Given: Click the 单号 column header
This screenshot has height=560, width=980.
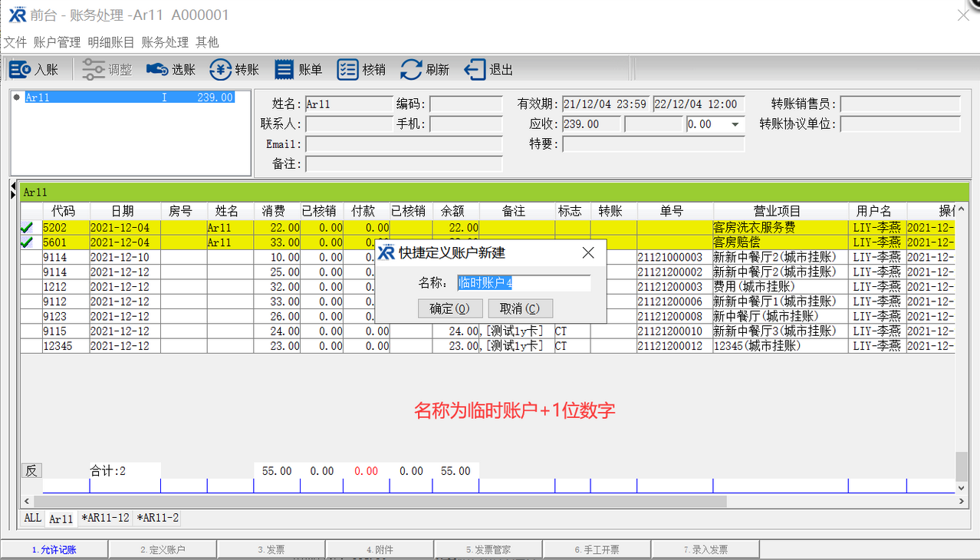Looking at the screenshot, I should (x=675, y=211).
